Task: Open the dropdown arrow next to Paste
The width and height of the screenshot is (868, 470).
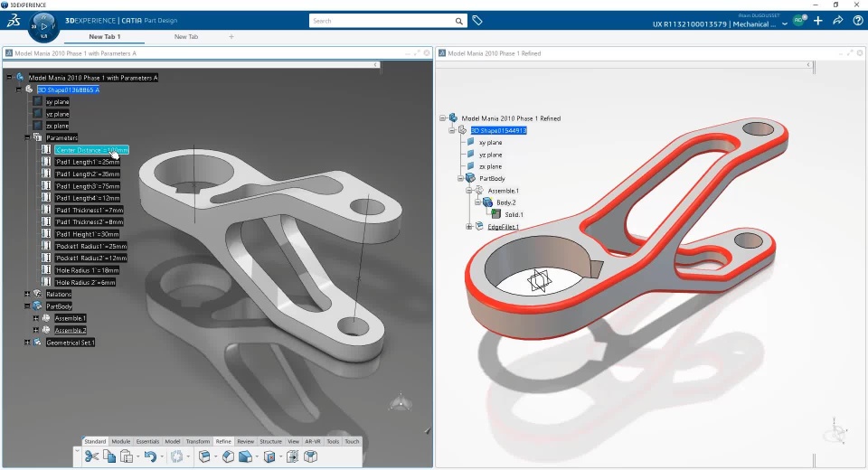Action: pyautogui.click(x=137, y=456)
